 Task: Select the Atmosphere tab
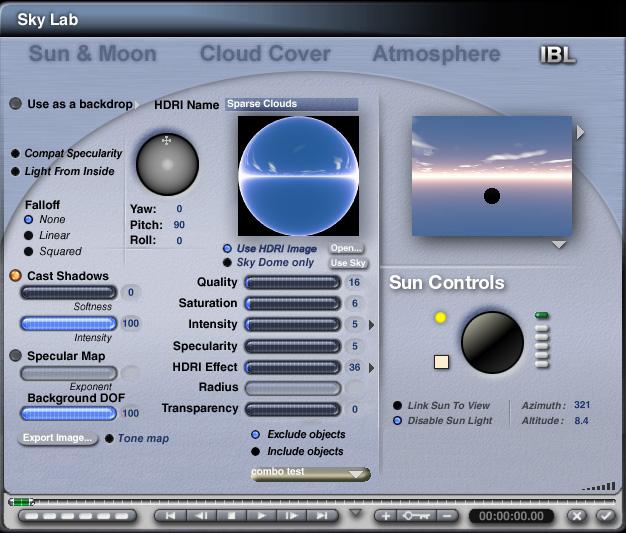[436, 54]
